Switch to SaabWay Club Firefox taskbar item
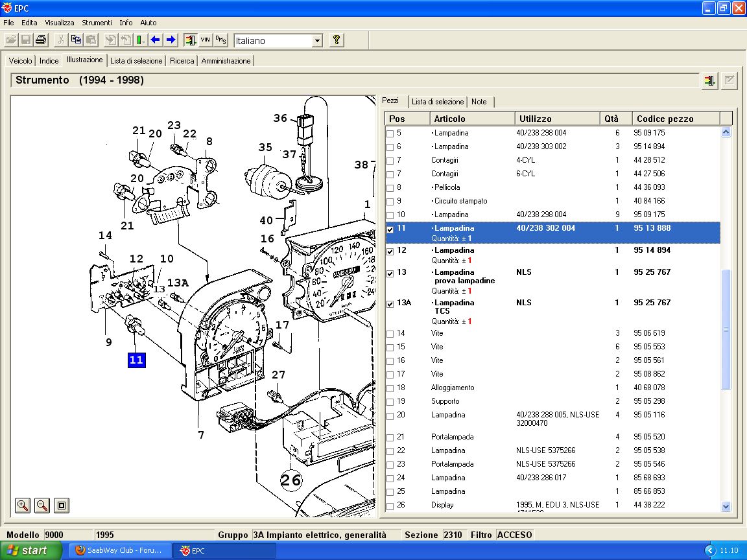 pyautogui.click(x=119, y=550)
